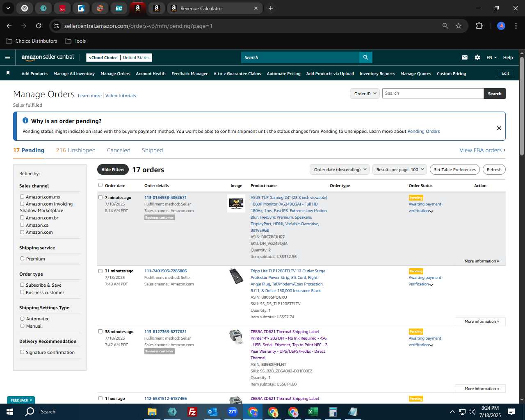Open the browser extensions puzzle icon

[x=479, y=26]
